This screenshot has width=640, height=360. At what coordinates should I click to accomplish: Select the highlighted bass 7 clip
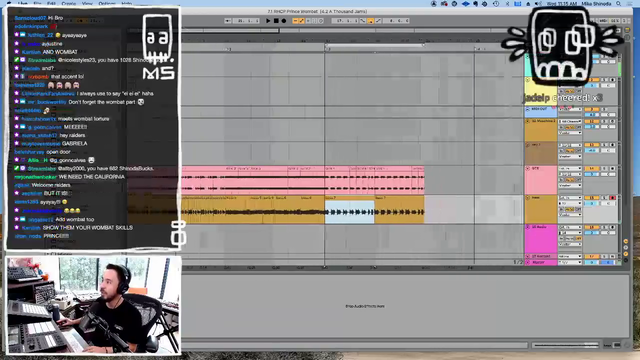tap(349, 210)
